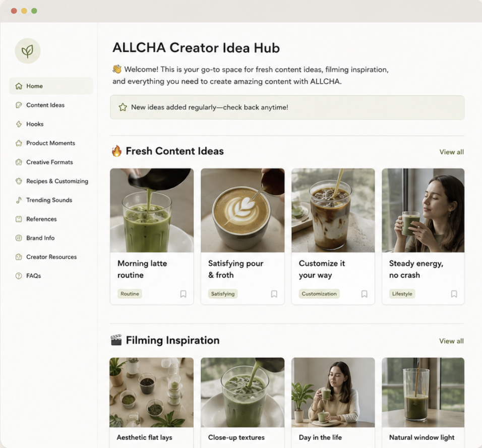This screenshot has width=482, height=448.
Task: Navigate to Creator Resources
Action: [51, 257]
